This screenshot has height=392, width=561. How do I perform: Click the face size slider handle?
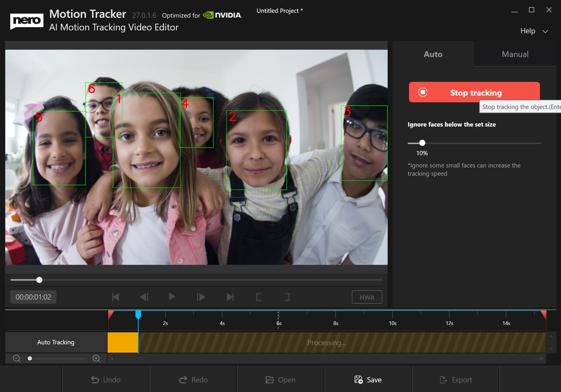point(422,143)
